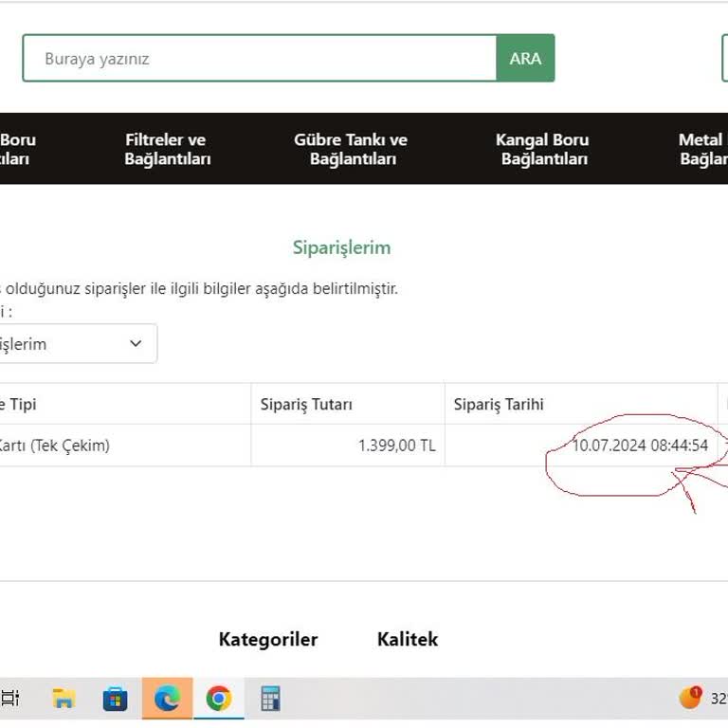
Task: Open 'Kangal Boru Bağlantıları' menu category
Action: point(543,149)
